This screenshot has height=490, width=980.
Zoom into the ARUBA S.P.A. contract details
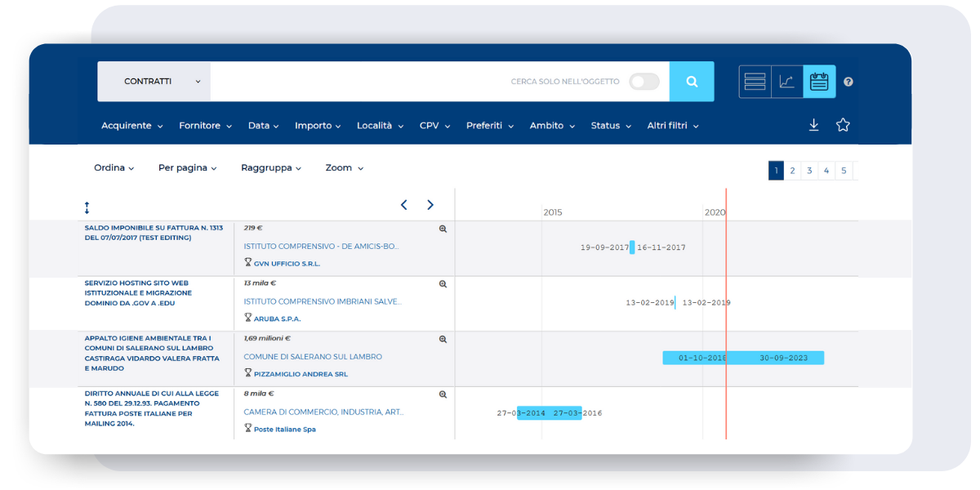[x=443, y=284]
